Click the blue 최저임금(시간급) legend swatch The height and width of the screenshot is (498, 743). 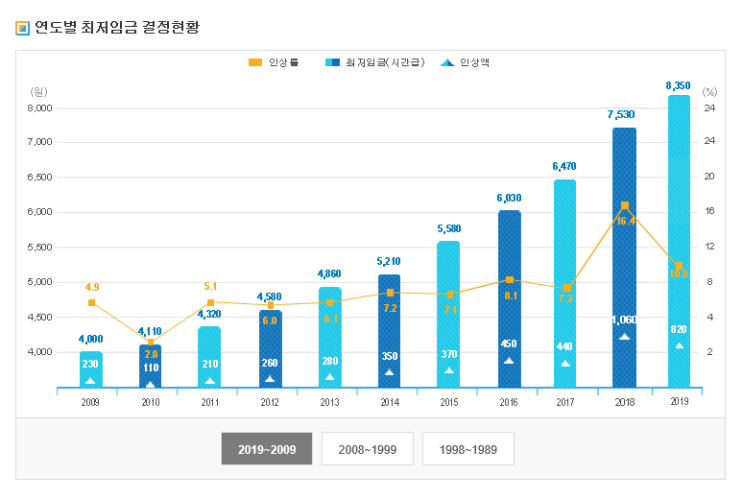pyautogui.click(x=333, y=63)
